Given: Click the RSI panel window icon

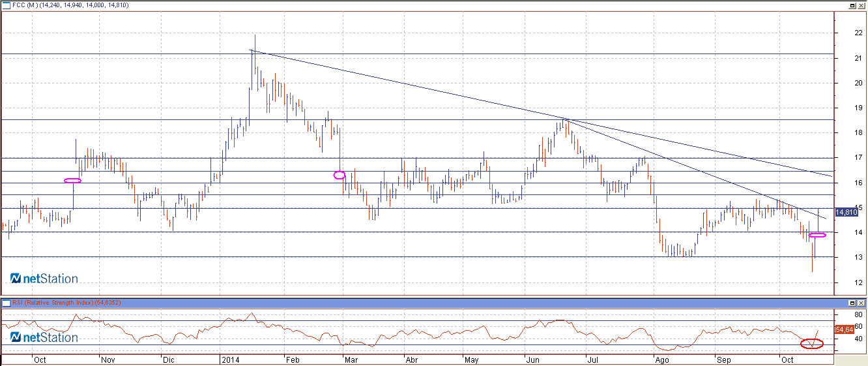Looking at the screenshot, I should pyautogui.click(x=6, y=303).
